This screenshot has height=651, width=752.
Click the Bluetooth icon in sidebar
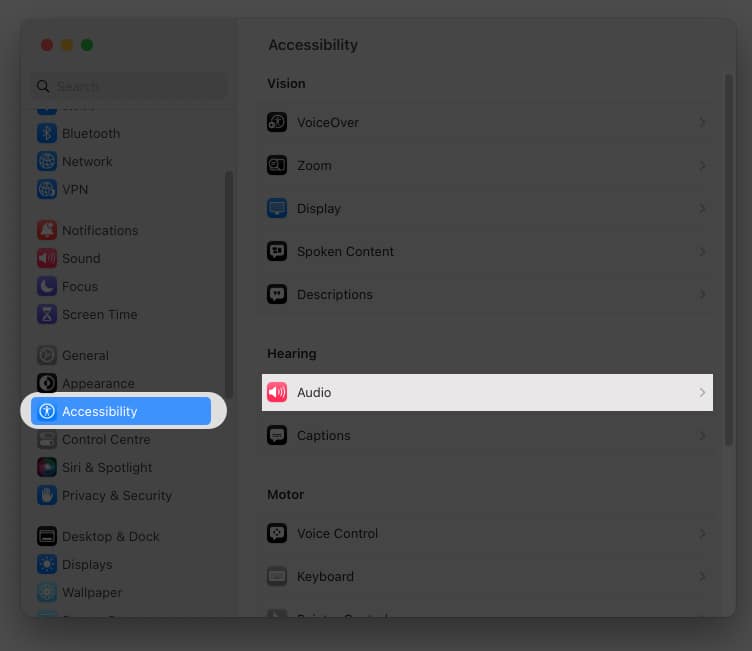point(47,133)
